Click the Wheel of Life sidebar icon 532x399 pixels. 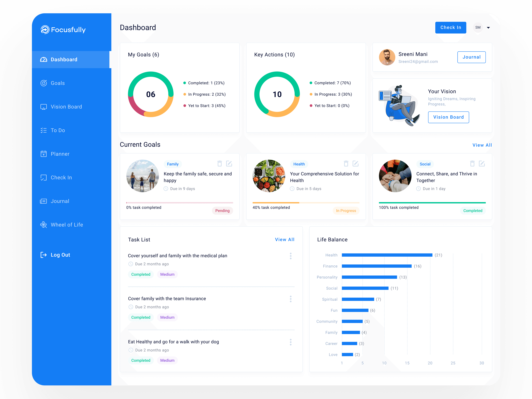coord(44,225)
